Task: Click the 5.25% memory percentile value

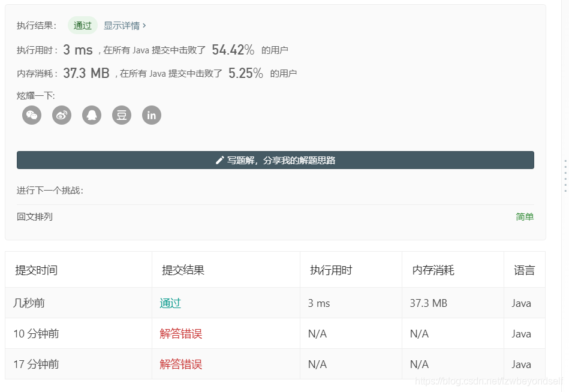Action: point(246,73)
